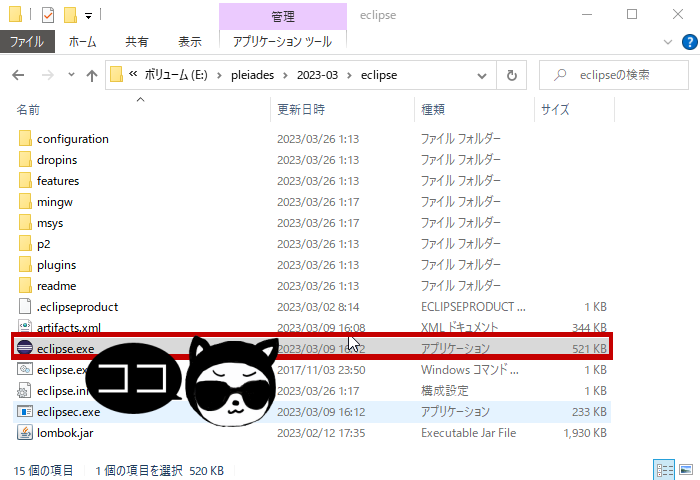Screen dimensions: 700x480
Task: Open subfolder list after 2023-03
Action: click(350, 75)
